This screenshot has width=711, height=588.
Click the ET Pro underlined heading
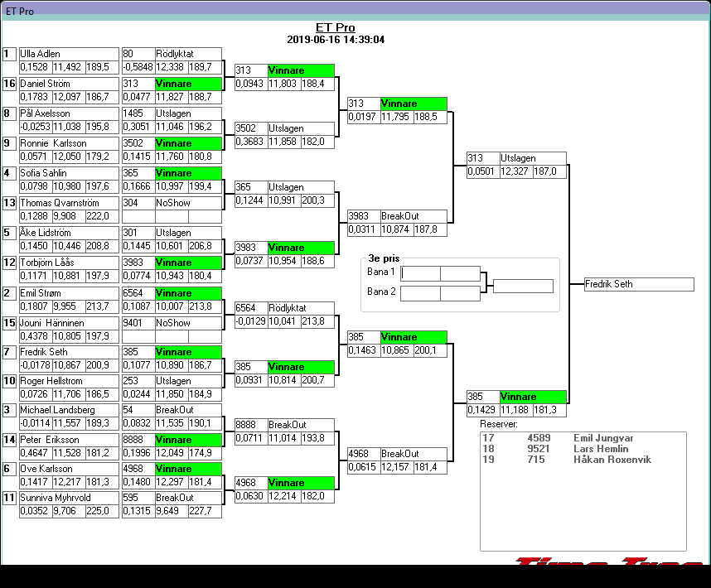point(336,28)
